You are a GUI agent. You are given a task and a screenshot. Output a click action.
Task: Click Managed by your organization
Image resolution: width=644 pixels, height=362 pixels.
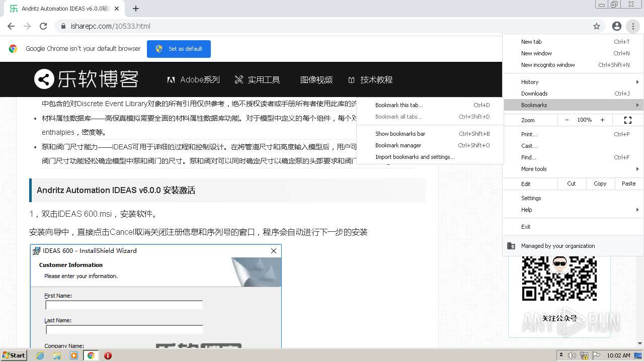click(x=573, y=246)
